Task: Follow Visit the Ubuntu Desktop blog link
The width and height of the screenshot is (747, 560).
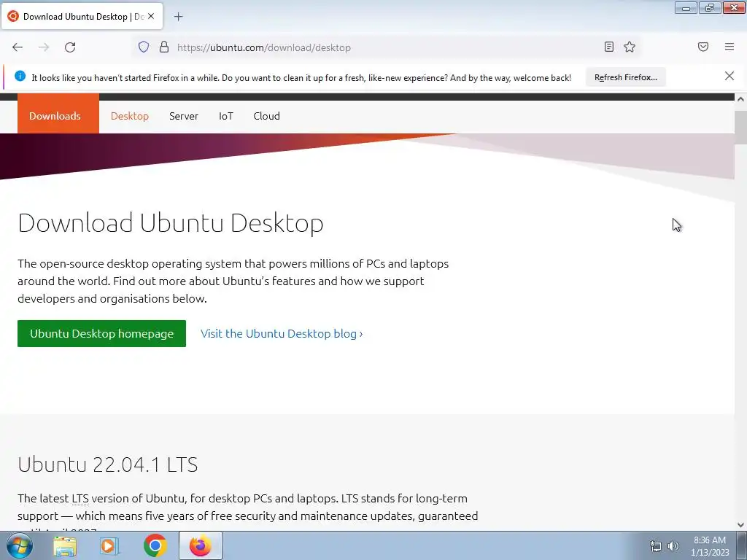Action: click(282, 334)
